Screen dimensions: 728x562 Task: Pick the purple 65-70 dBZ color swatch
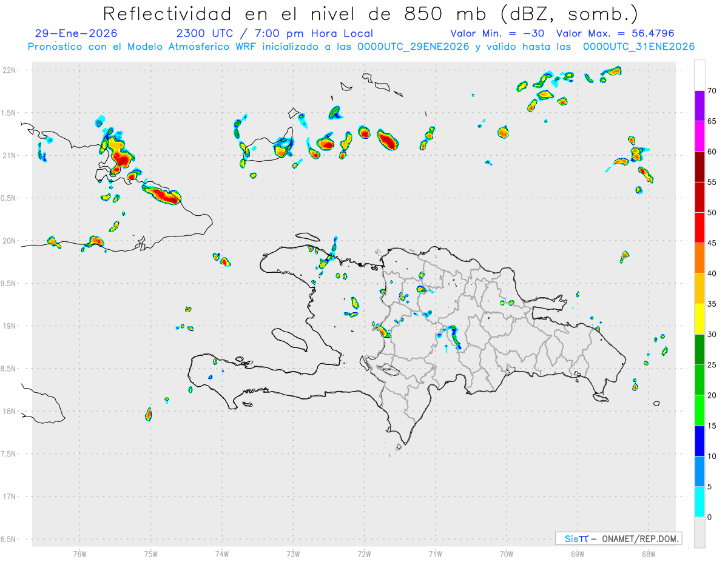point(699,106)
